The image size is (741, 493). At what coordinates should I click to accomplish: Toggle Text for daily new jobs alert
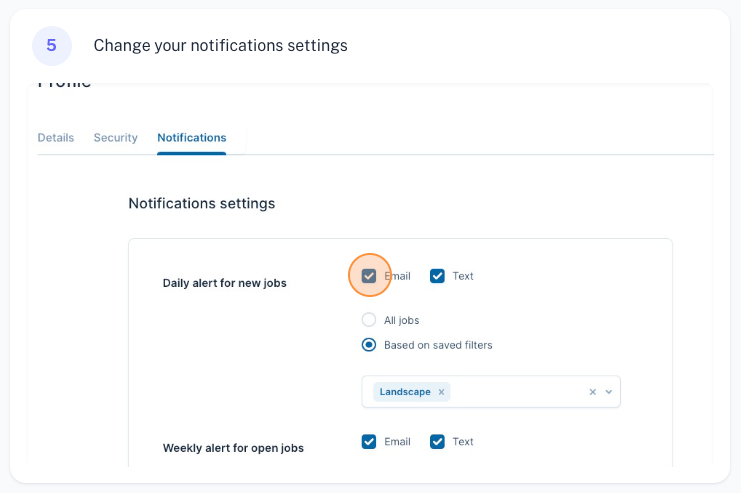pos(437,276)
